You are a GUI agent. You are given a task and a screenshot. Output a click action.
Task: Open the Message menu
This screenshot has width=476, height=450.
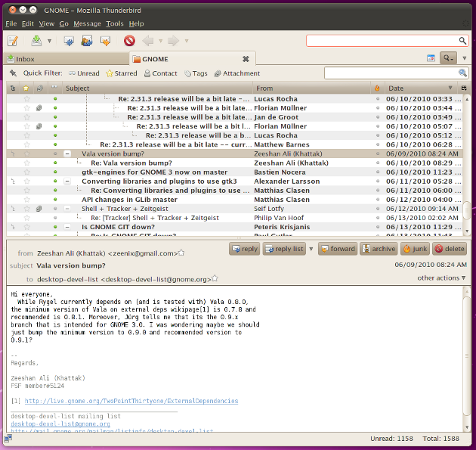(87, 23)
